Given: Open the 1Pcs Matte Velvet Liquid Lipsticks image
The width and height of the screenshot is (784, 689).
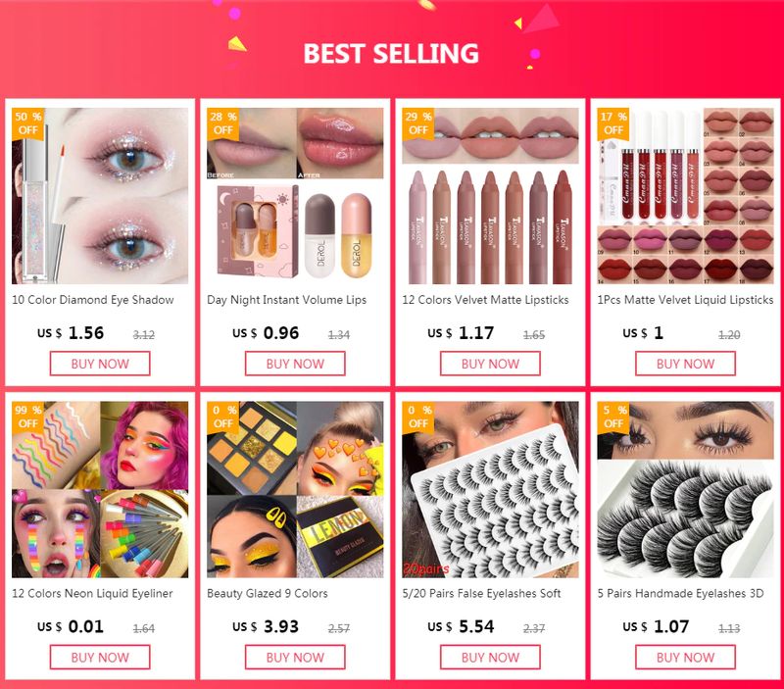Looking at the screenshot, I should click(685, 196).
